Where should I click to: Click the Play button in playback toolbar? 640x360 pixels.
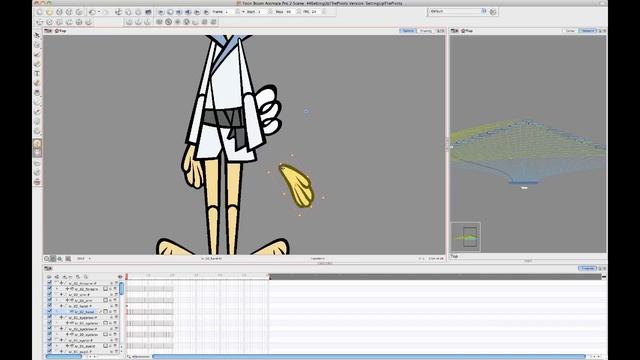tap(161, 12)
